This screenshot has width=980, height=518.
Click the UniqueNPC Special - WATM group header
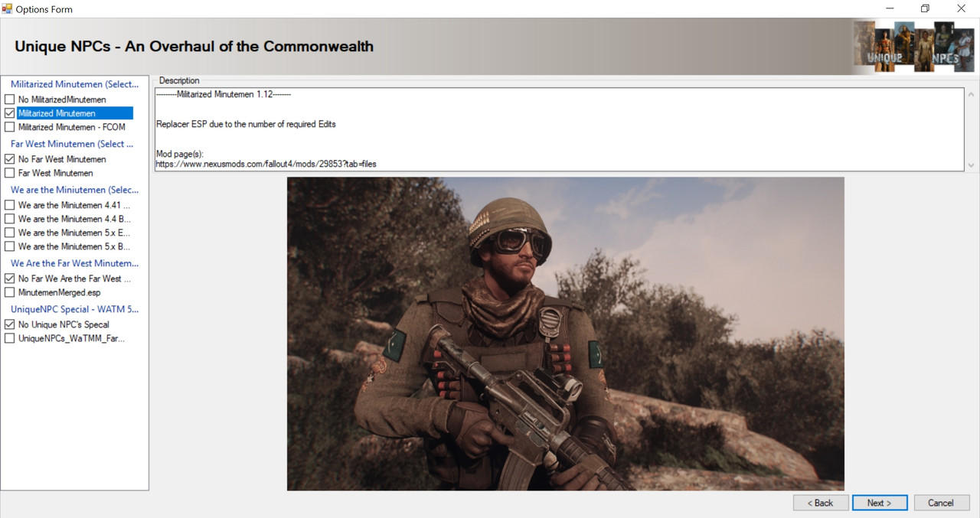pyautogui.click(x=74, y=309)
